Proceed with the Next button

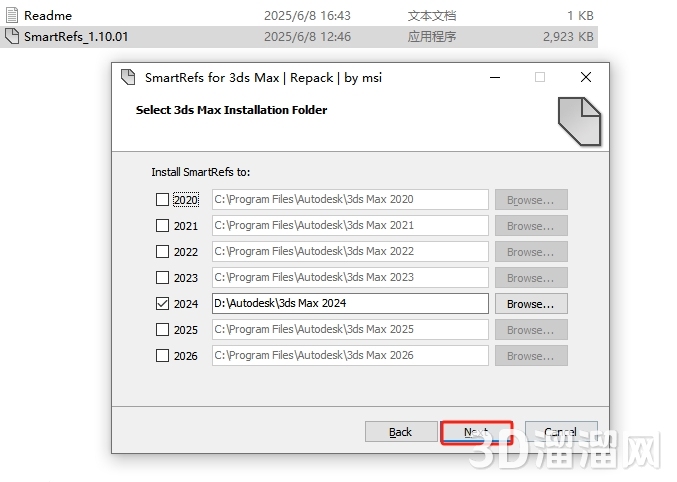point(477,432)
